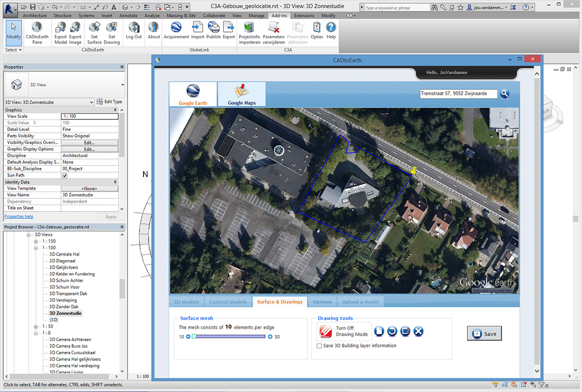Collapse the Graphics properties section
This screenshot has height=392, width=582.
point(115,110)
